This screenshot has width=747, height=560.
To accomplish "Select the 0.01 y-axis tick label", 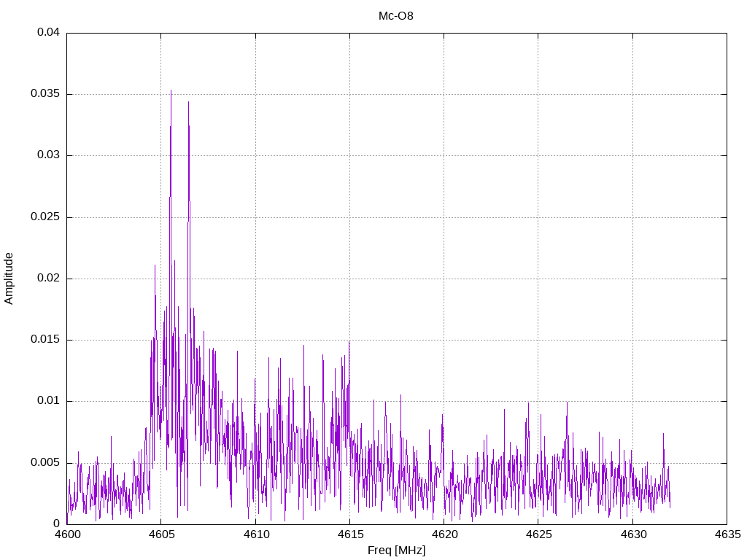I will click(x=49, y=401).
